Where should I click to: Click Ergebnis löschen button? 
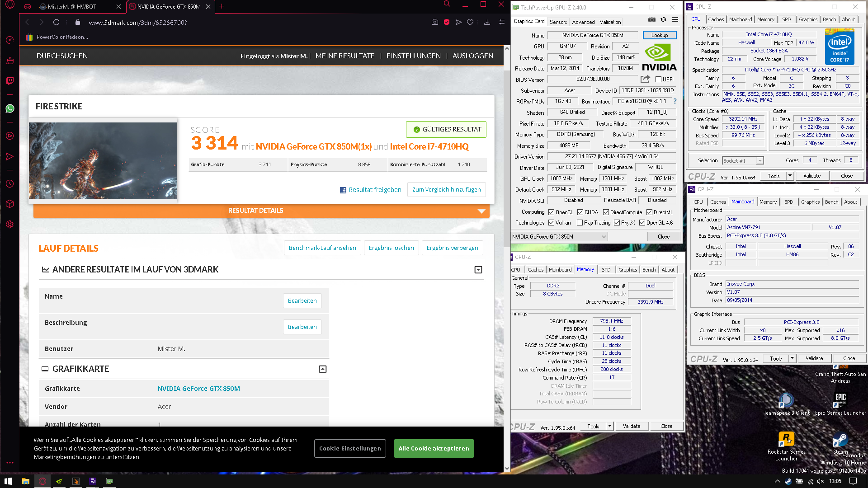pyautogui.click(x=392, y=248)
